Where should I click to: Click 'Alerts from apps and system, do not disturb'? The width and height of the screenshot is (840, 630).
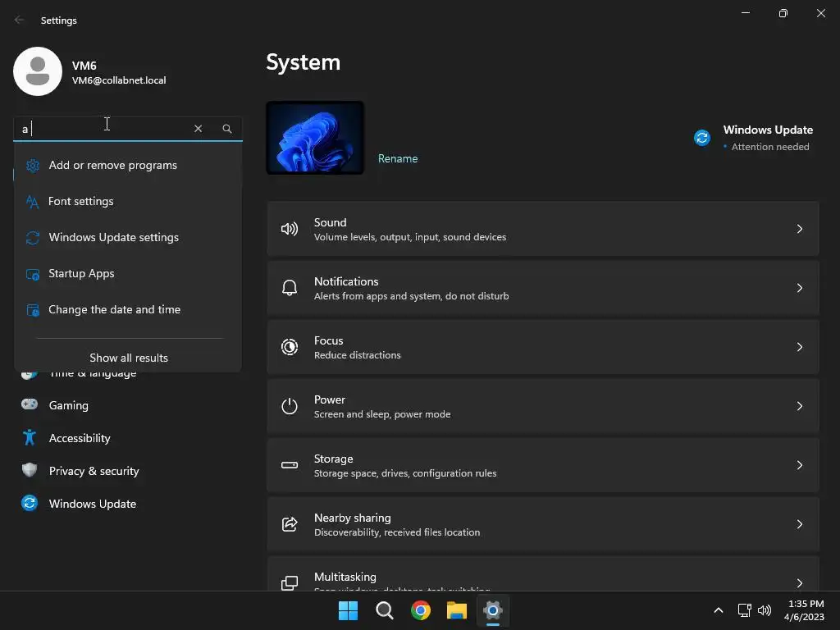[412, 296]
